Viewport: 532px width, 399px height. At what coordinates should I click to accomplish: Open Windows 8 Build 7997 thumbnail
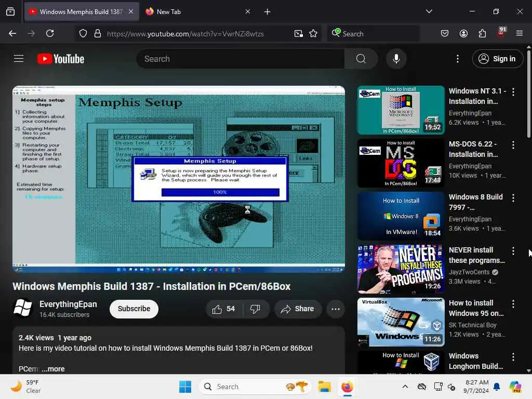[x=401, y=216]
